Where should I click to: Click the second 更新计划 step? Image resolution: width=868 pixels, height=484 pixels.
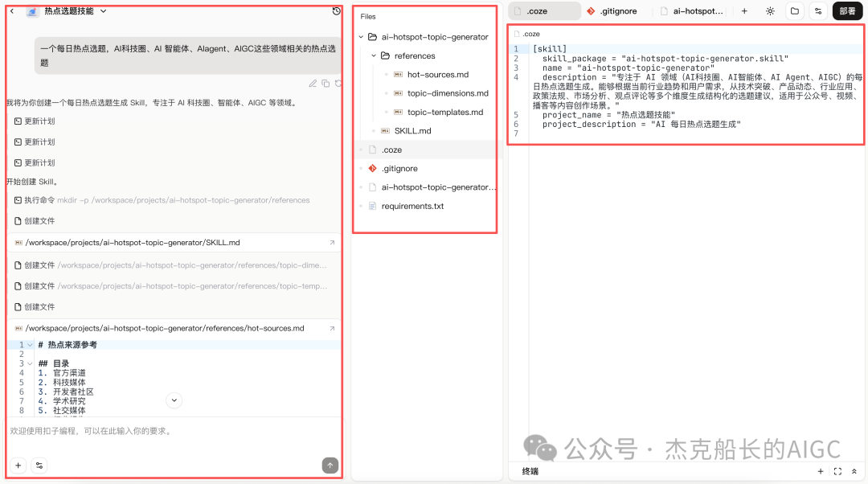35,142
